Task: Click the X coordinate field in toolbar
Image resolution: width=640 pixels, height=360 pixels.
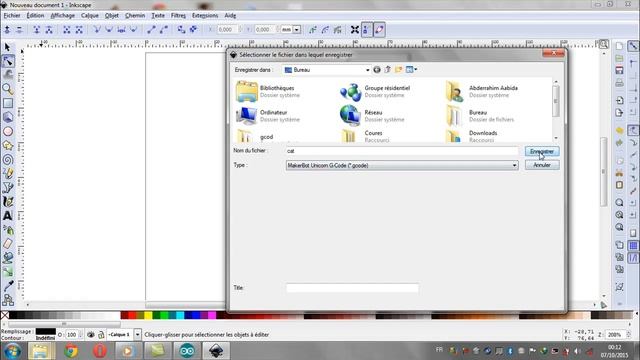Action: point(227,30)
